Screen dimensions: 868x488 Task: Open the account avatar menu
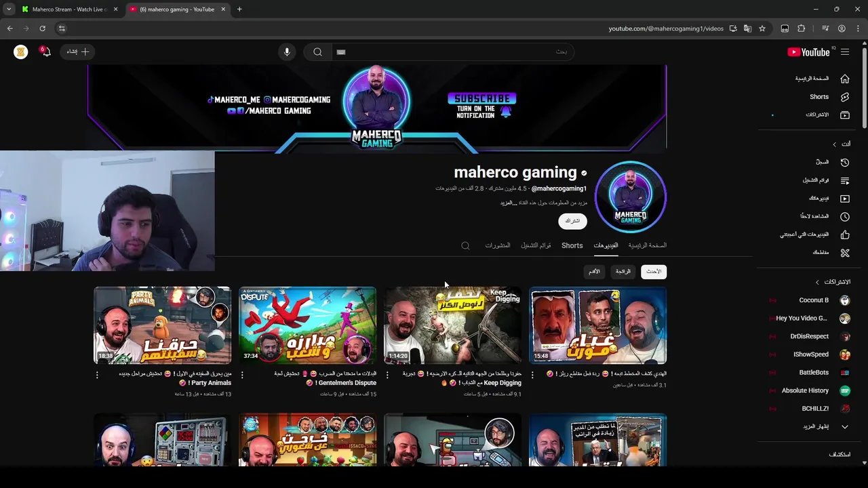tap(21, 52)
